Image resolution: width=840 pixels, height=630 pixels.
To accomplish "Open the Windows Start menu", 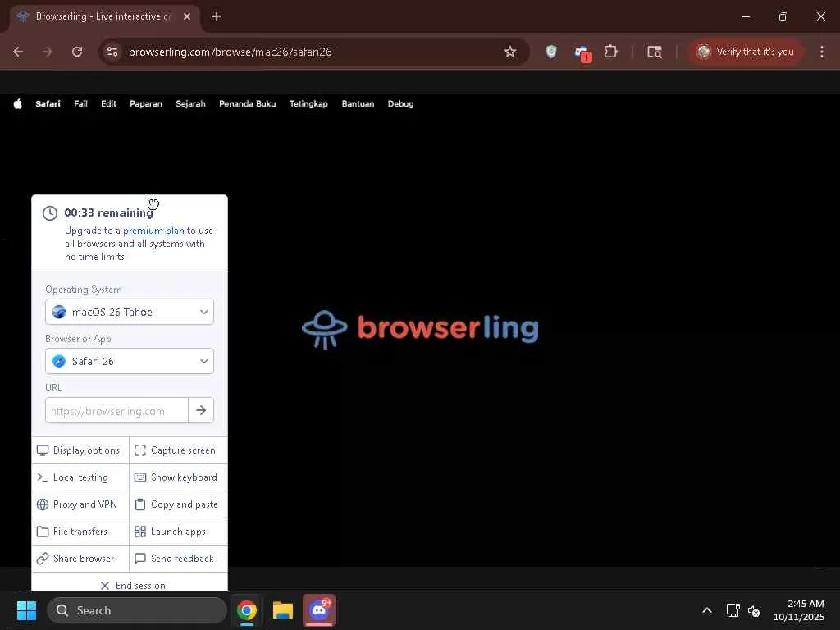I will click(x=26, y=610).
